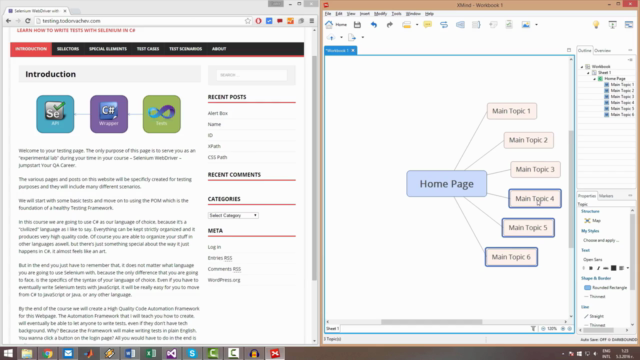
Task: Open the XPath recent post link
Action: [x=214, y=146]
